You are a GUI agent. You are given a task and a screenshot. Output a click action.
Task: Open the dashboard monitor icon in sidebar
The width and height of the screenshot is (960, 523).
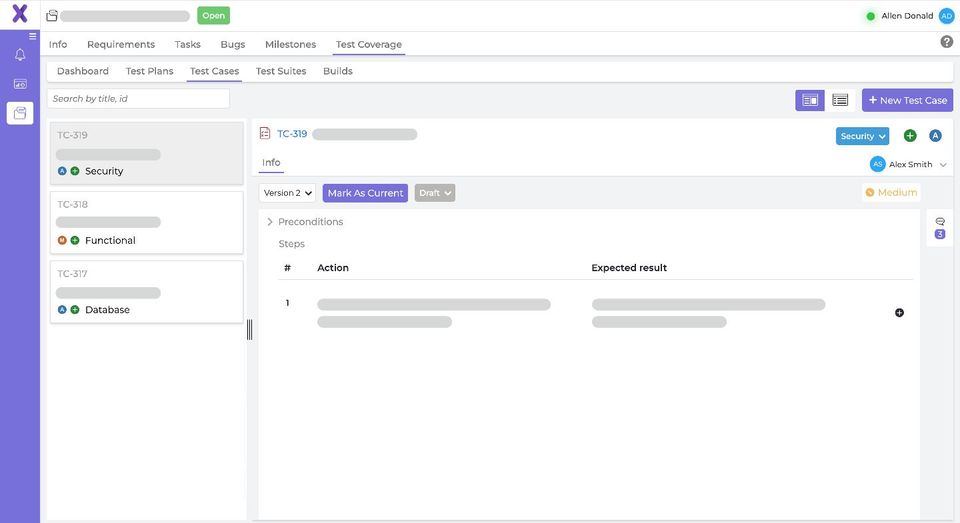click(20, 84)
